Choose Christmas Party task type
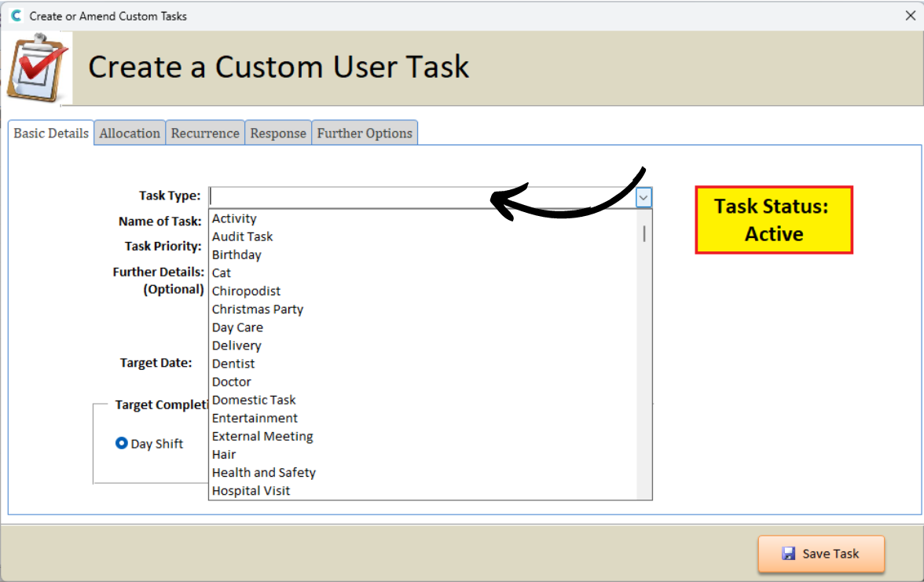Screen dimensions: 924x582 click(257, 309)
